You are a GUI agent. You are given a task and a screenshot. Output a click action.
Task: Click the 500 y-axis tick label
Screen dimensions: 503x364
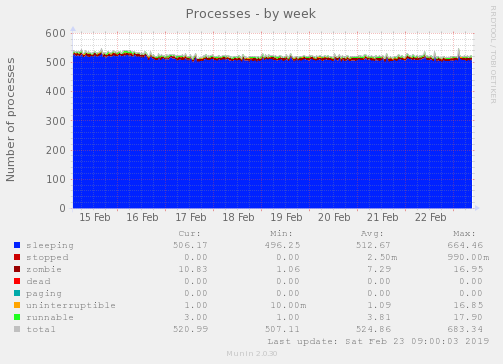coord(56,62)
